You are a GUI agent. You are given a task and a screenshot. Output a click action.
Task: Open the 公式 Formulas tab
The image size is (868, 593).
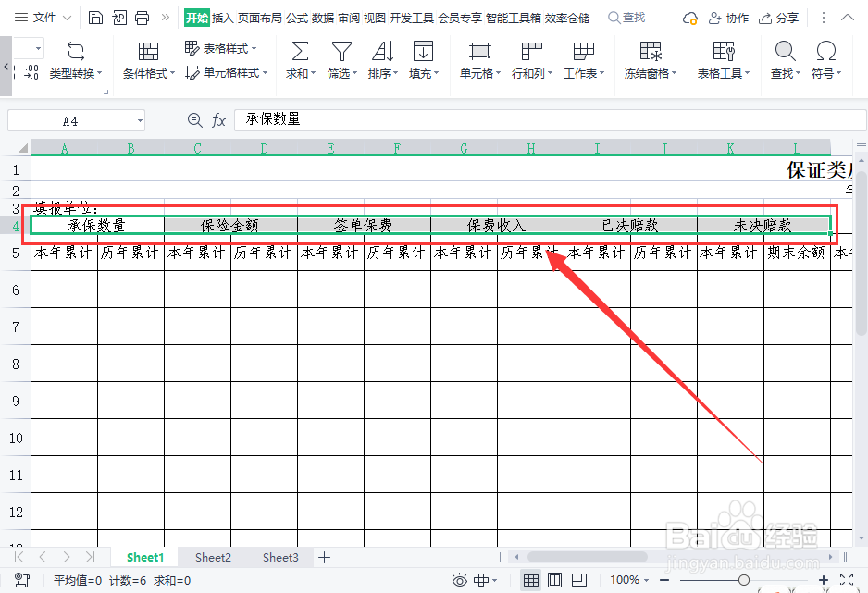point(297,19)
